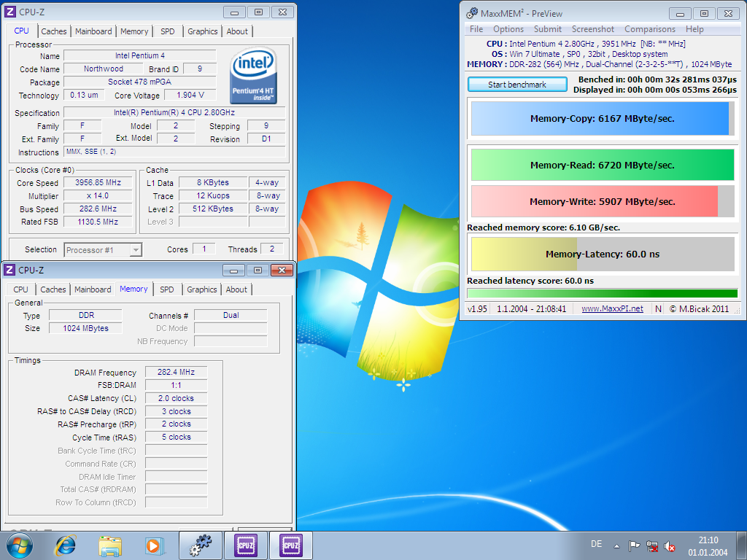This screenshot has height=560, width=747.
Task: Click the DRAM Frequency value 282.4 MHz
Action: [177, 372]
